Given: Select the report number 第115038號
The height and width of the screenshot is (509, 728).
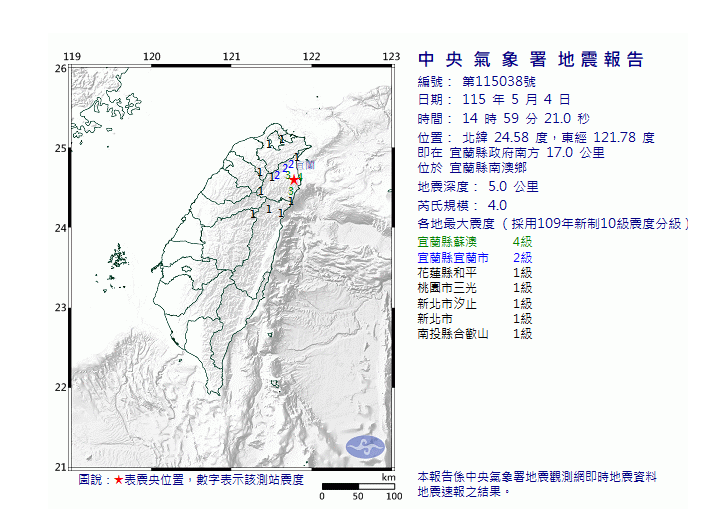Looking at the screenshot, I should [x=499, y=82].
